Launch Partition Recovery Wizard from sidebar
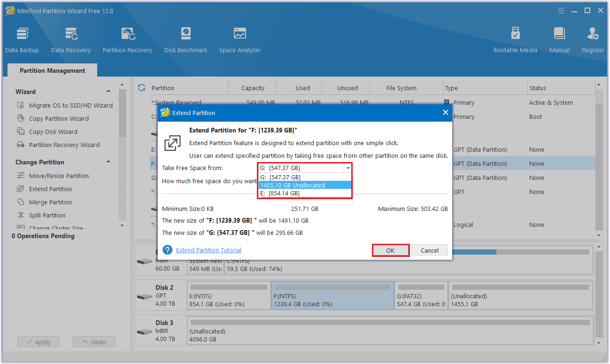The width and height of the screenshot is (610, 364). 58,145
